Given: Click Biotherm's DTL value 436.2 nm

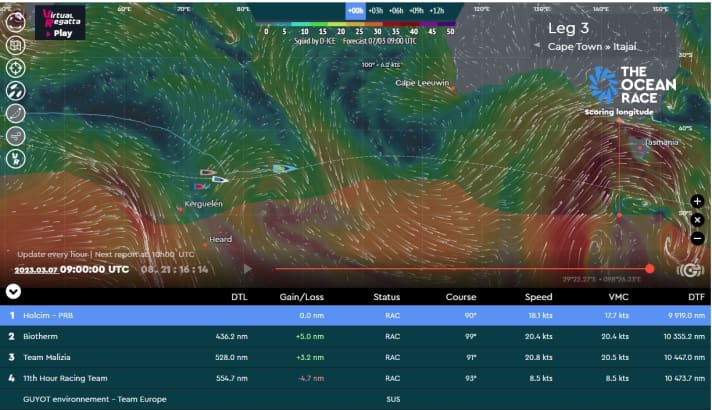Looking at the screenshot, I should pyautogui.click(x=232, y=336).
